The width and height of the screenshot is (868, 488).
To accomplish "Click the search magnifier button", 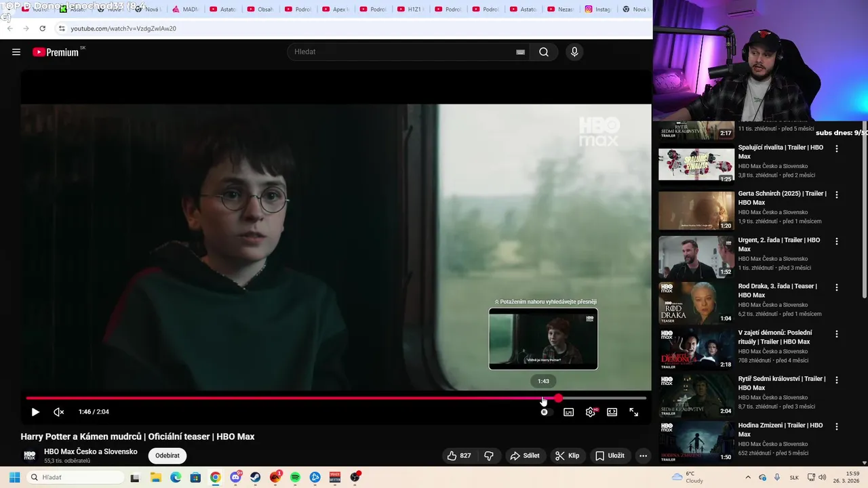I will pyautogui.click(x=544, y=52).
